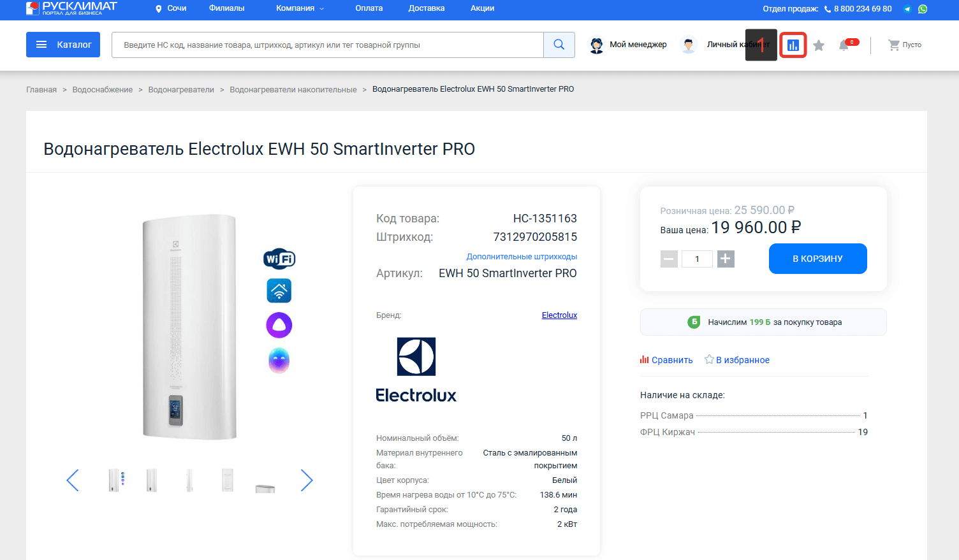
Task: Click the Мой менеджер avatar icon
Action: coord(597,45)
